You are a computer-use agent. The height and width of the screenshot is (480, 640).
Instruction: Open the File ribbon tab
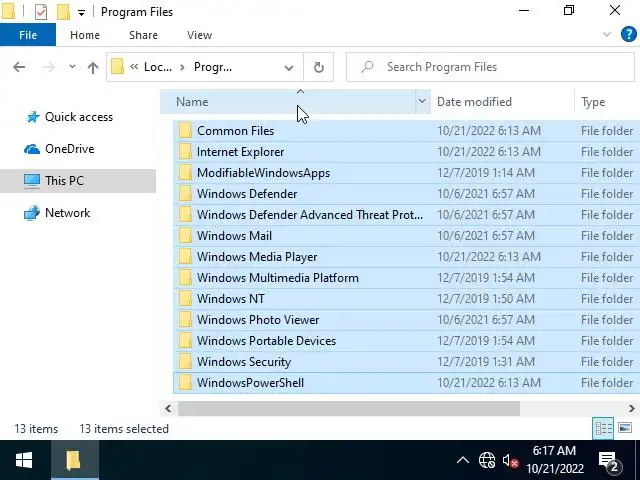[x=28, y=35]
